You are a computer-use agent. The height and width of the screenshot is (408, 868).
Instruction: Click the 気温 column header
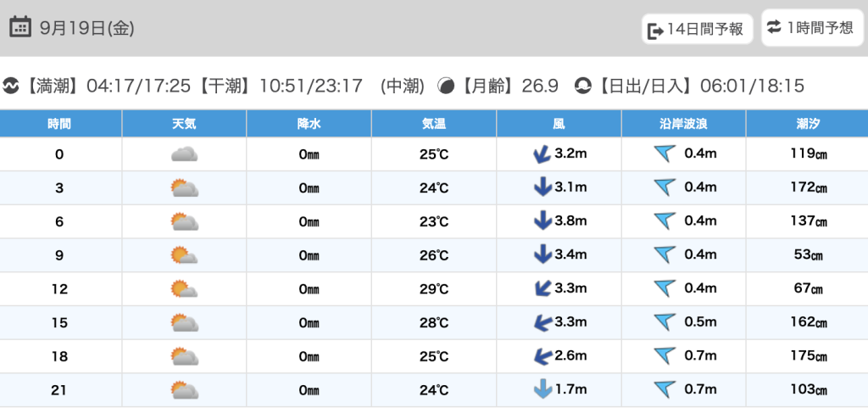[x=434, y=124]
